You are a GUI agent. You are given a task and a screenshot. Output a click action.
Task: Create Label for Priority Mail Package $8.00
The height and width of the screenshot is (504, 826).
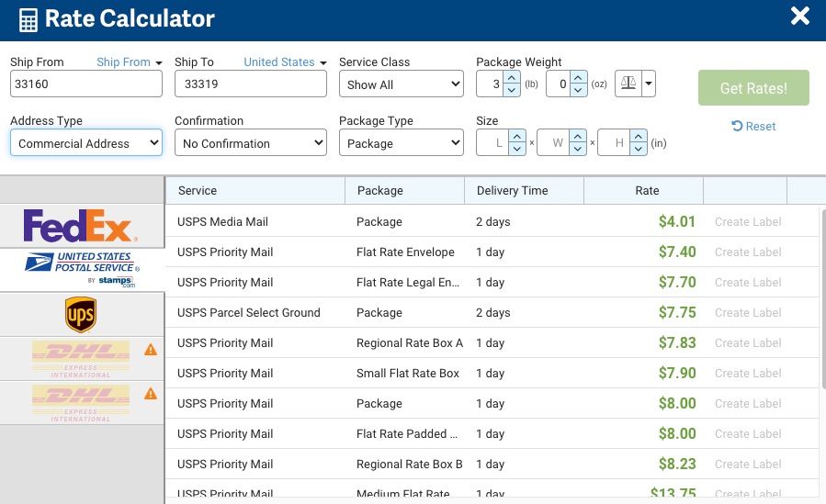point(748,404)
